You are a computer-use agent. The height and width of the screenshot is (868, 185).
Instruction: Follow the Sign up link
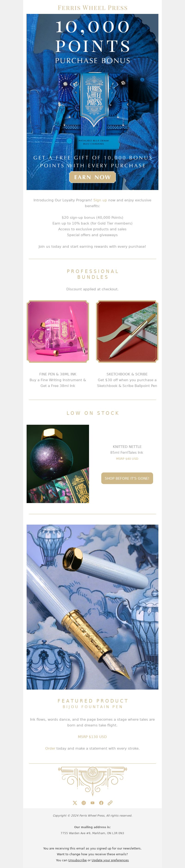pos(100,200)
